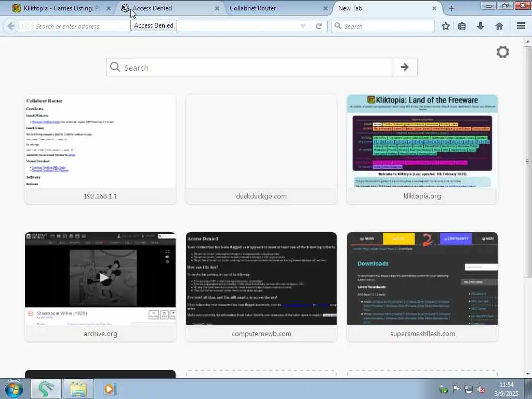Launch Windows Media Player from taskbar
This screenshot has height=399, width=532.
point(109,389)
